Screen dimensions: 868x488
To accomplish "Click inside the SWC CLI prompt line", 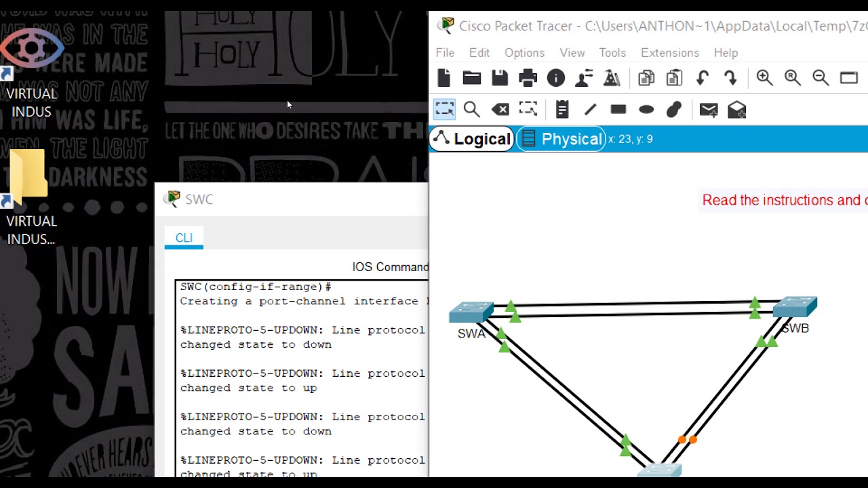I will (x=256, y=287).
